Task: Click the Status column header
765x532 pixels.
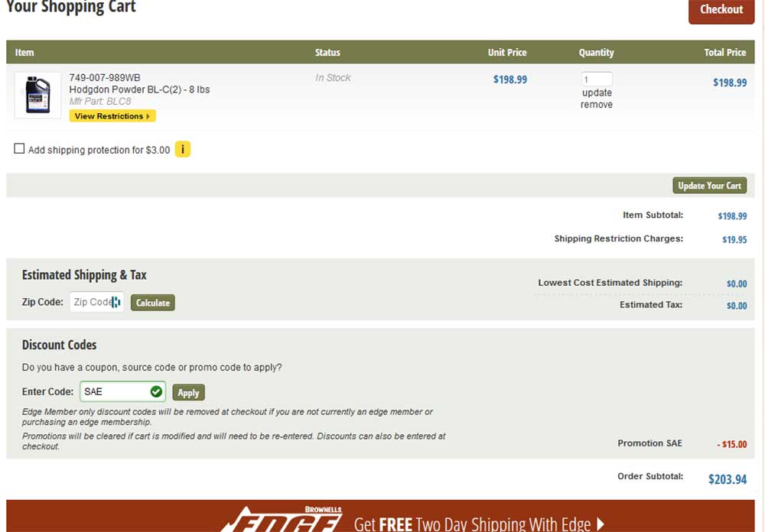Action: [327, 52]
